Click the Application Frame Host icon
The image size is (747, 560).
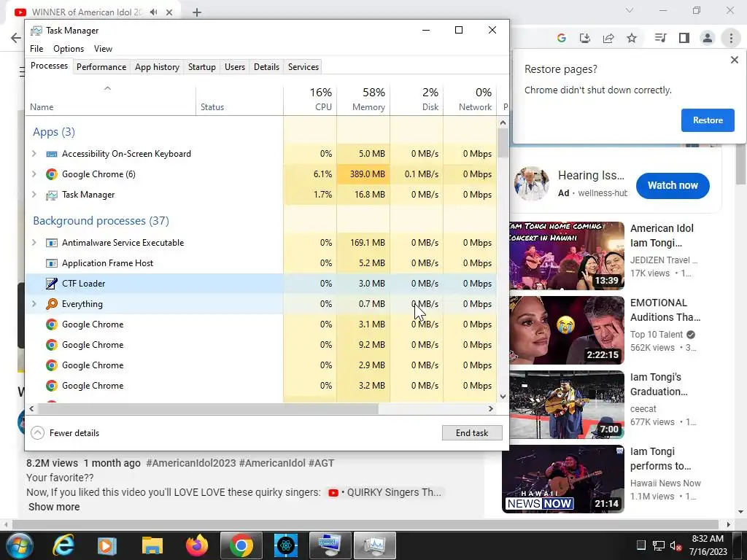(52, 263)
